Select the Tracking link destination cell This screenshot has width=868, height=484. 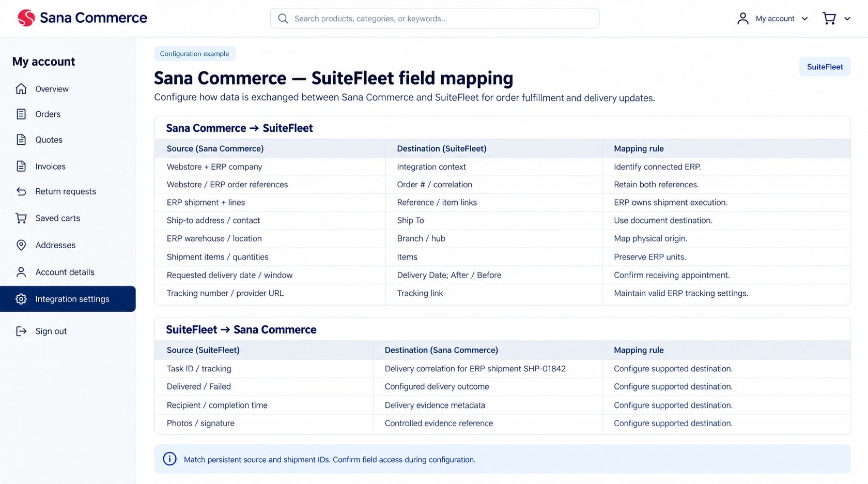[x=494, y=293]
